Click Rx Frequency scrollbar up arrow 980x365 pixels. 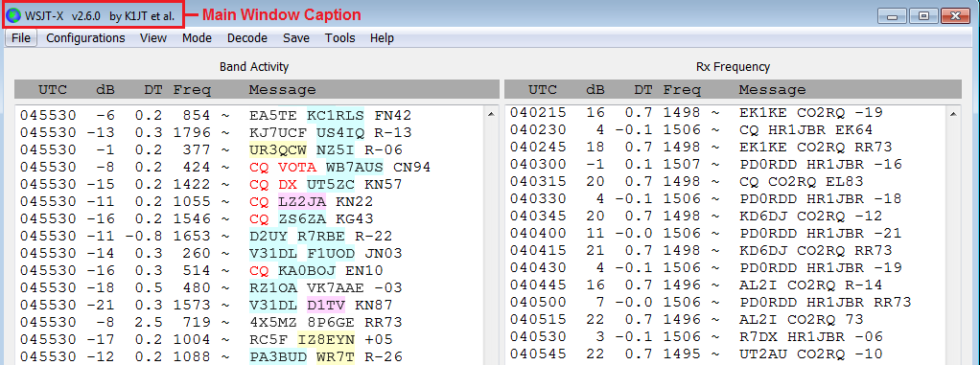pos(954,114)
